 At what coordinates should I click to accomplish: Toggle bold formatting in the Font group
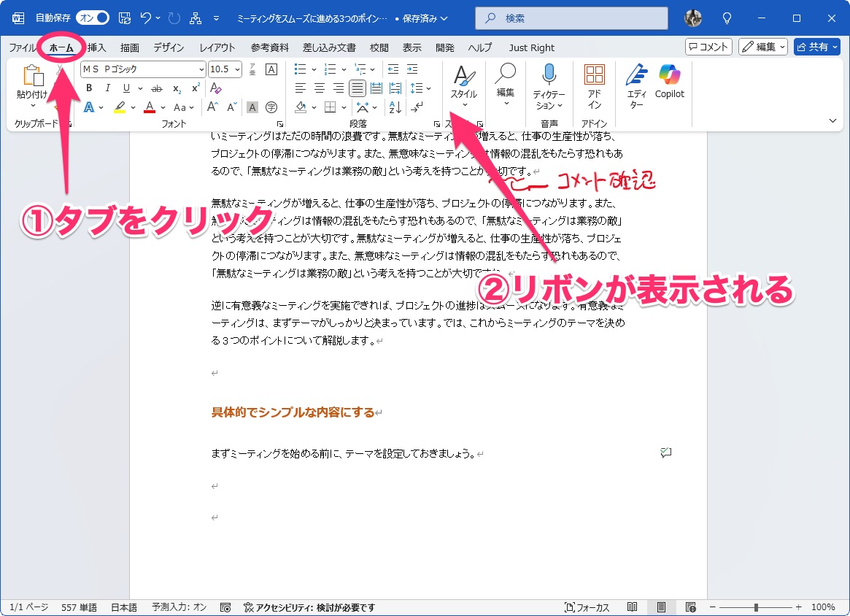(x=88, y=88)
